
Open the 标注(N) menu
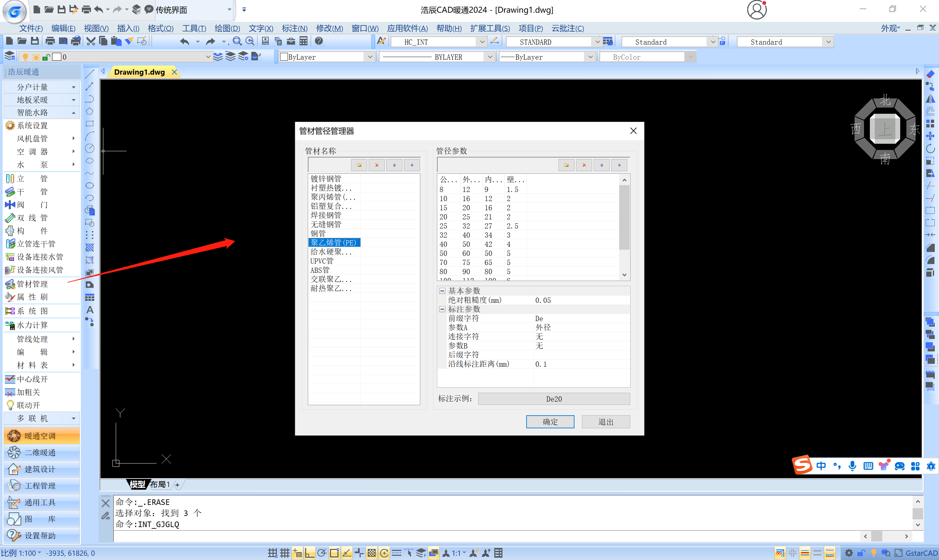(x=294, y=28)
